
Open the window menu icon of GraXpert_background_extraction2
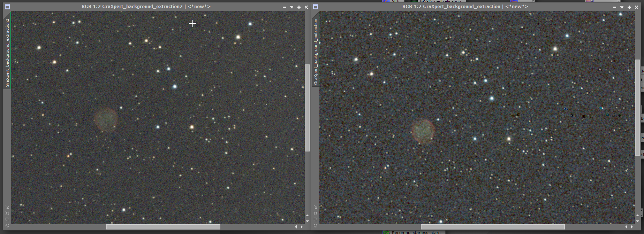pos(7,7)
